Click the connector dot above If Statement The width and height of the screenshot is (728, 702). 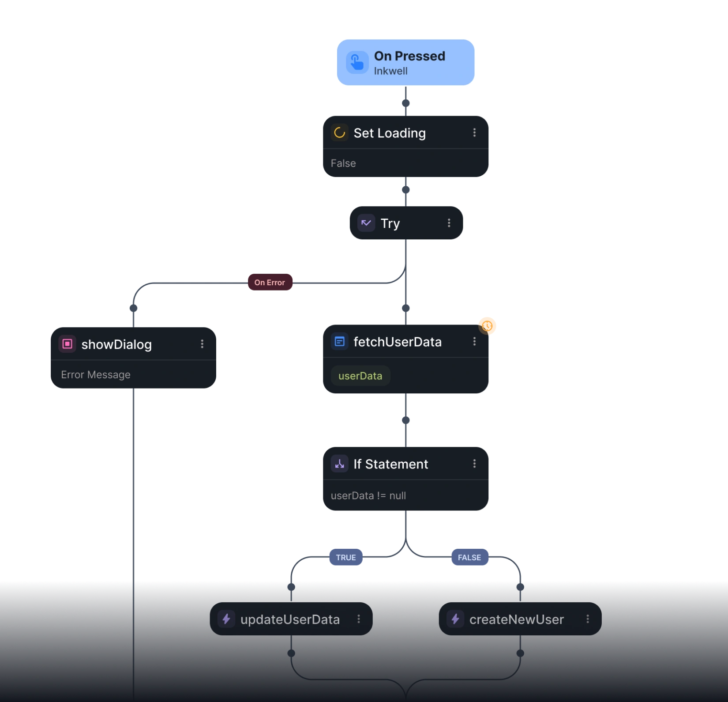point(406,420)
